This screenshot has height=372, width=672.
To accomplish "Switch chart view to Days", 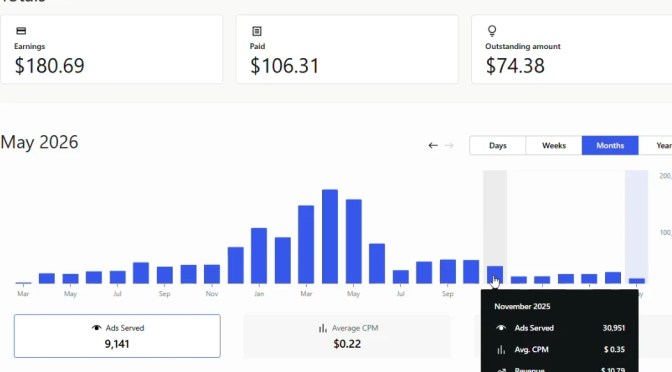I will (498, 146).
